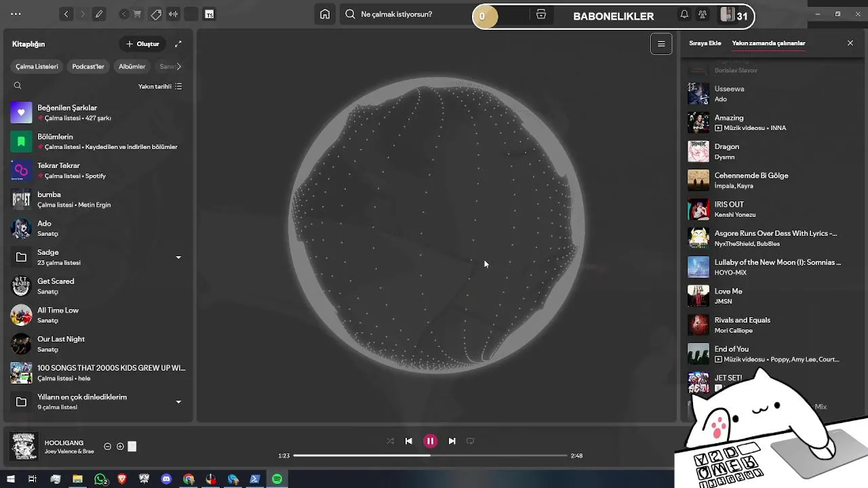Open the bumba playlist

98,199
